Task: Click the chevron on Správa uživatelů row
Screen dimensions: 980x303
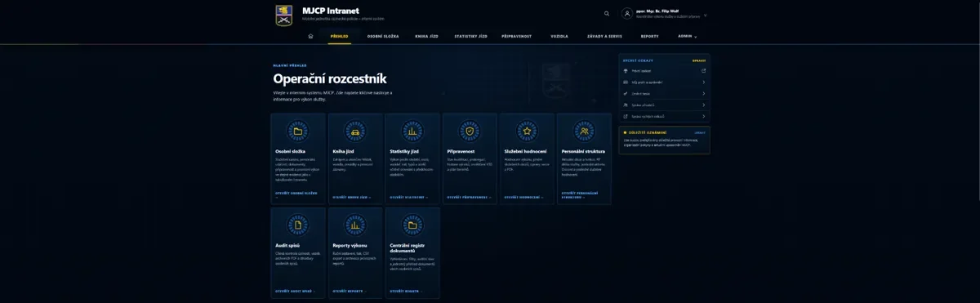Action: [703, 105]
